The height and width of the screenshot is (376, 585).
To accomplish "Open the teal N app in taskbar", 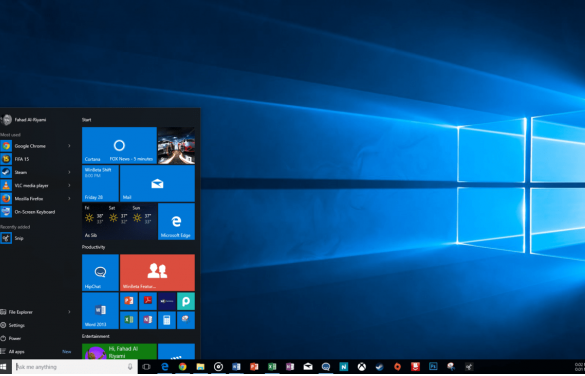I will click(344, 367).
